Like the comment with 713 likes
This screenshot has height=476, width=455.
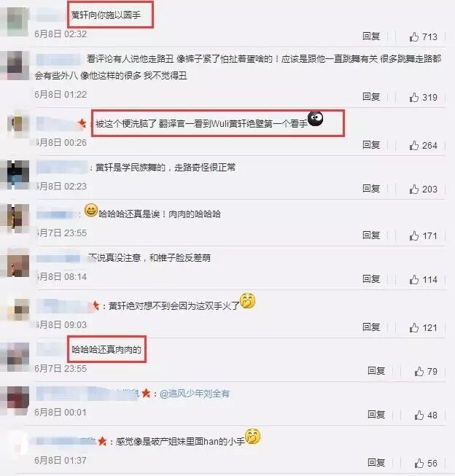point(414,36)
